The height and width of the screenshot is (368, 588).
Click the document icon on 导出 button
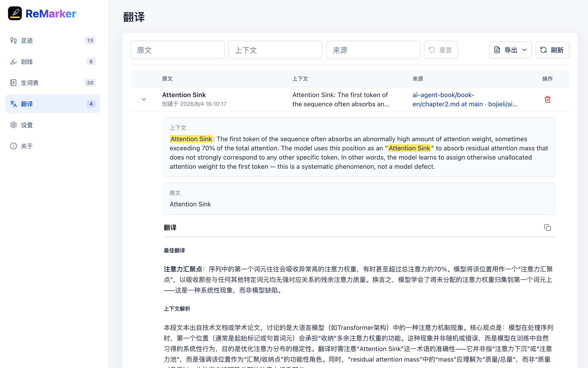click(497, 50)
